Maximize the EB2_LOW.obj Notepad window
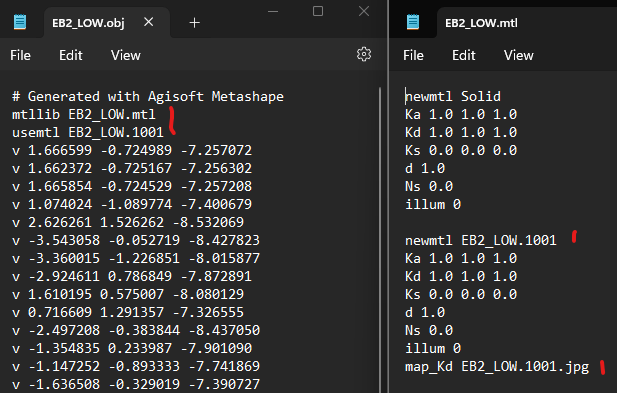This screenshot has width=617, height=393. pos(318,11)
